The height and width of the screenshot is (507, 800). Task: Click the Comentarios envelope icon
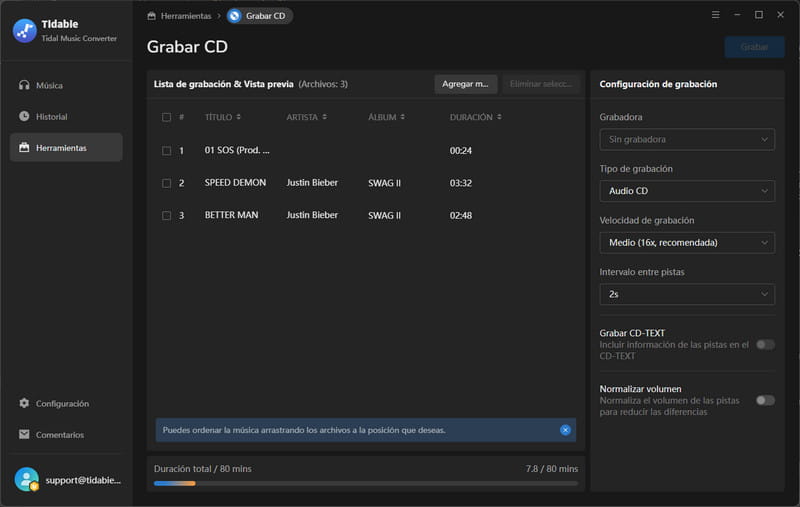click(24, 434)
